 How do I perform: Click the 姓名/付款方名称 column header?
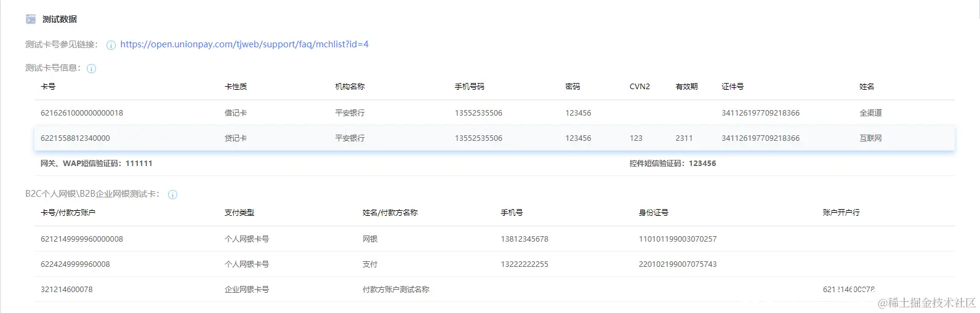tap(390, 213)
